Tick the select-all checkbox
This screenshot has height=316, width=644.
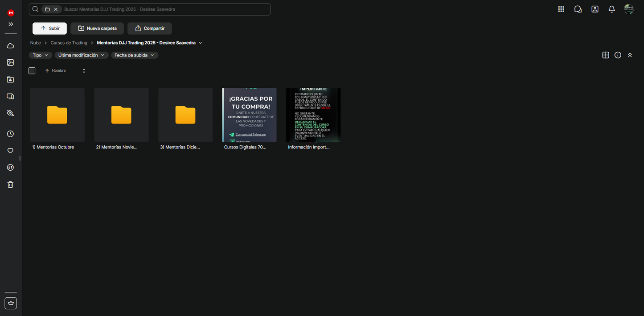tap(32, 71)
